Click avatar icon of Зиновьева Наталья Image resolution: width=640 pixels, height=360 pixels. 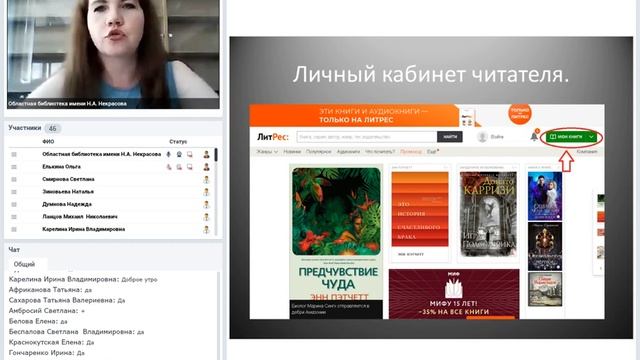[x=207, y=192]
